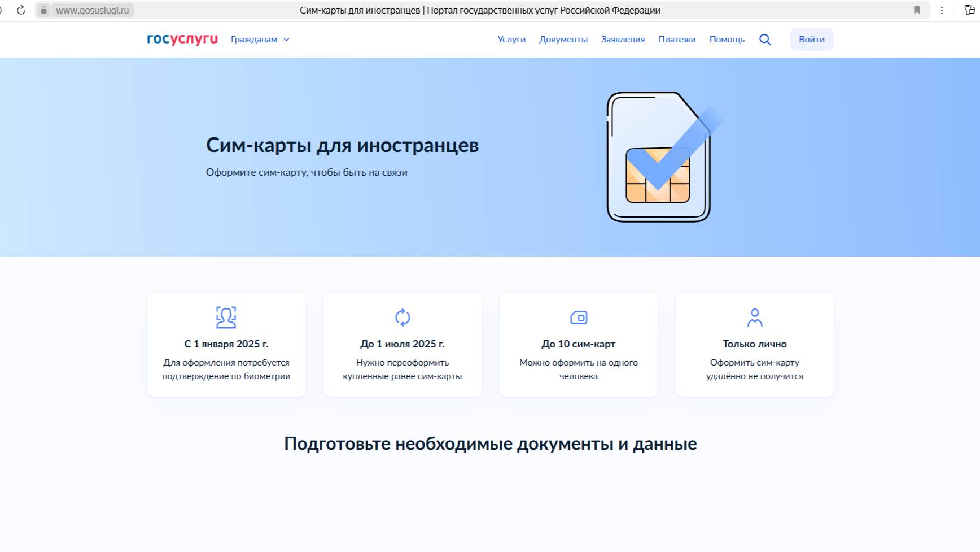Select the biometrics confirmation card icon

[x=226, y=318]
